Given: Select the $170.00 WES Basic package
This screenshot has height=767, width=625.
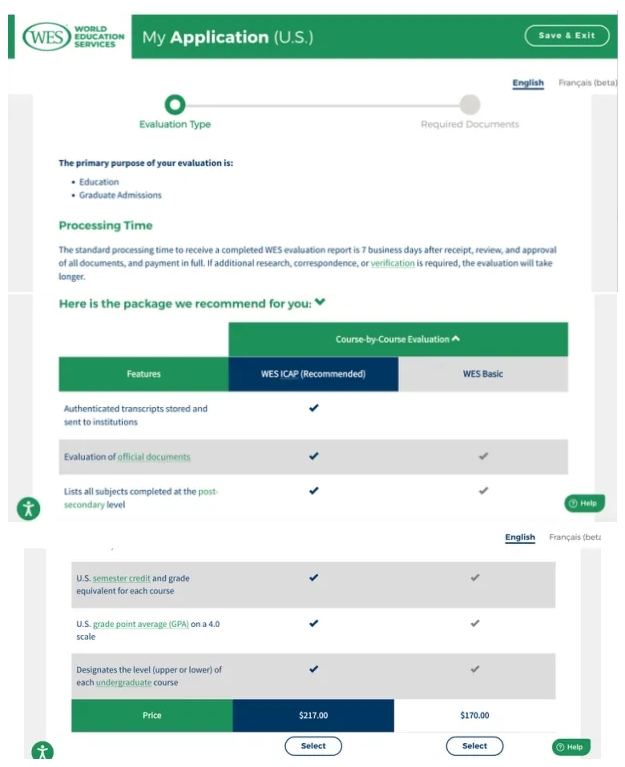Looking at the screenshot, I should 474,746.
